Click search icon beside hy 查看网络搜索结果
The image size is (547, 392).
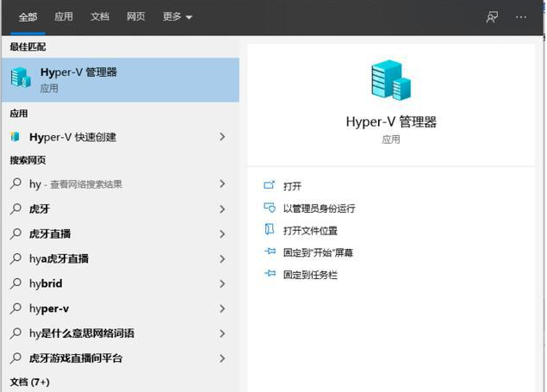pyautogui.click(x=16, y=184)
